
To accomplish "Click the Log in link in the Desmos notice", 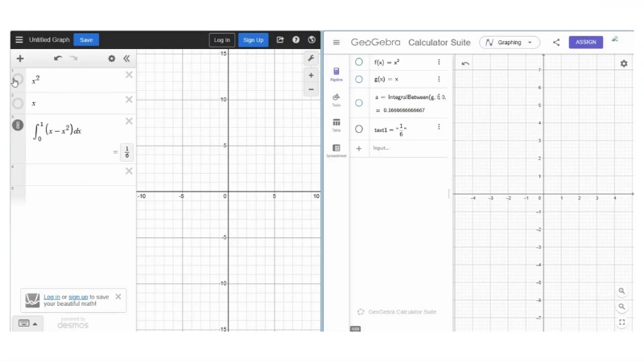I will 52,297.
